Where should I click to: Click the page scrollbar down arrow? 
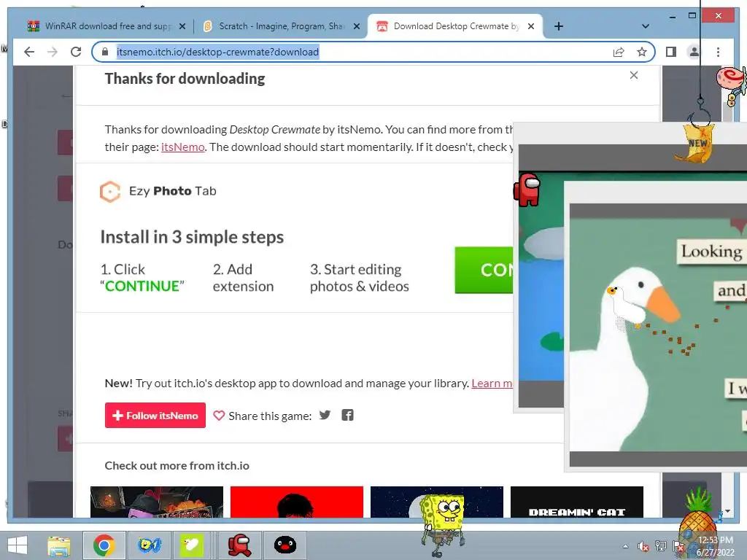(x=727, y=511)
